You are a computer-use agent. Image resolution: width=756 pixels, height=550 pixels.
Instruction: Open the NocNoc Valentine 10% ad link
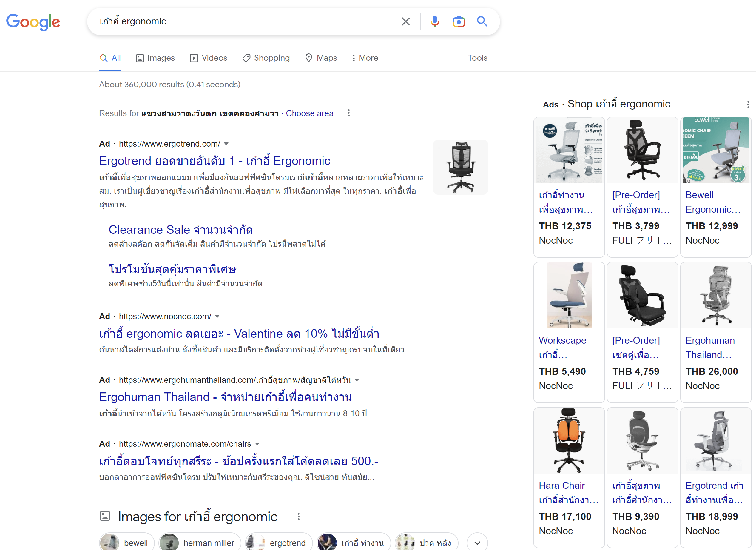239,334
